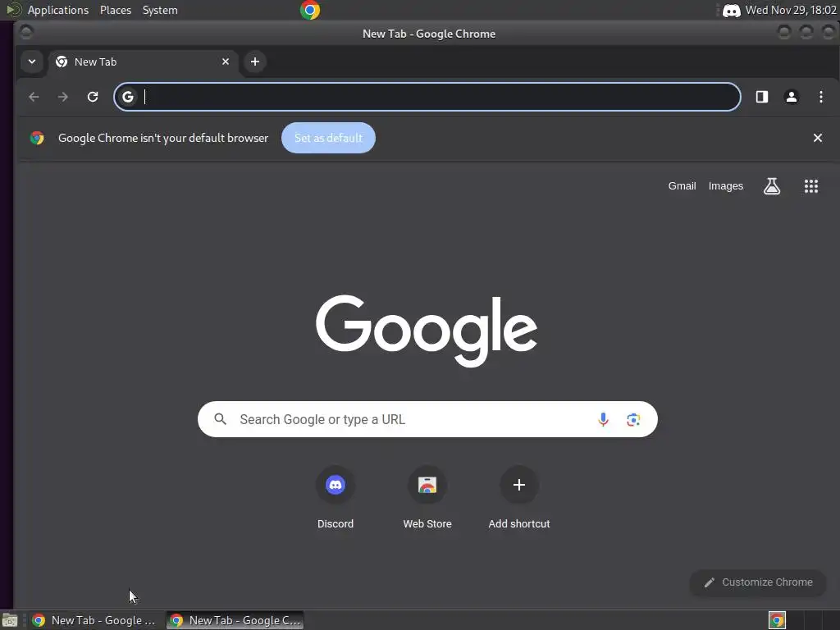Open the Gmail link
Screen dimensions: 840x630
[682, 186]
